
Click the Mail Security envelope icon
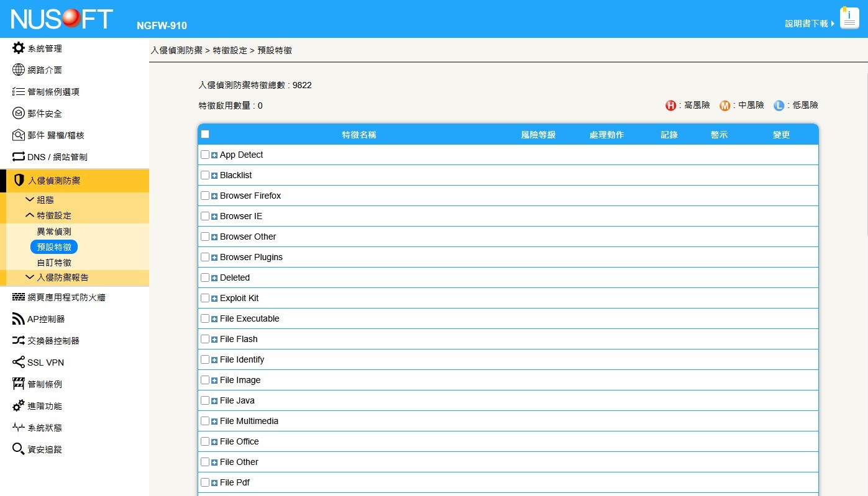19,114
